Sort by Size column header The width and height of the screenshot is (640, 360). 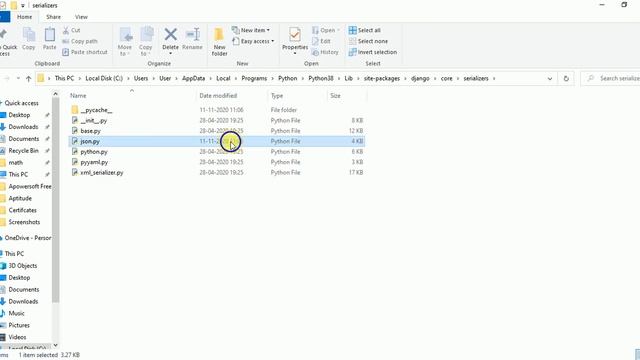click(x=335, y=96)
